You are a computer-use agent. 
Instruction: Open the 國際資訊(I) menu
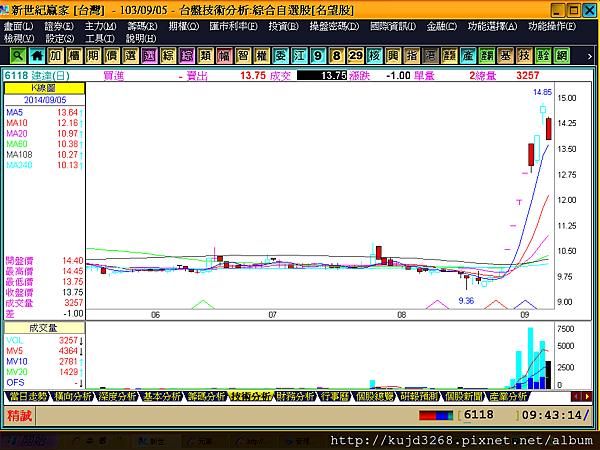pos(393,26)
